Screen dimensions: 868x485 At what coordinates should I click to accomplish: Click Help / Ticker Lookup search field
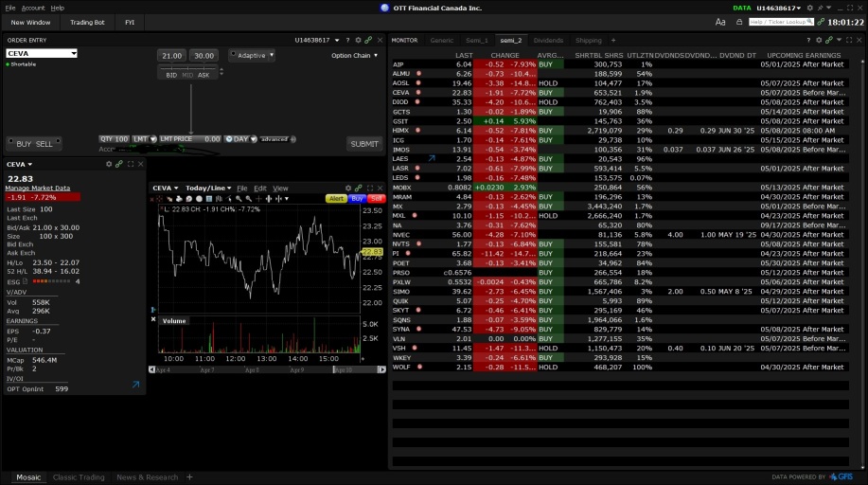781,22
